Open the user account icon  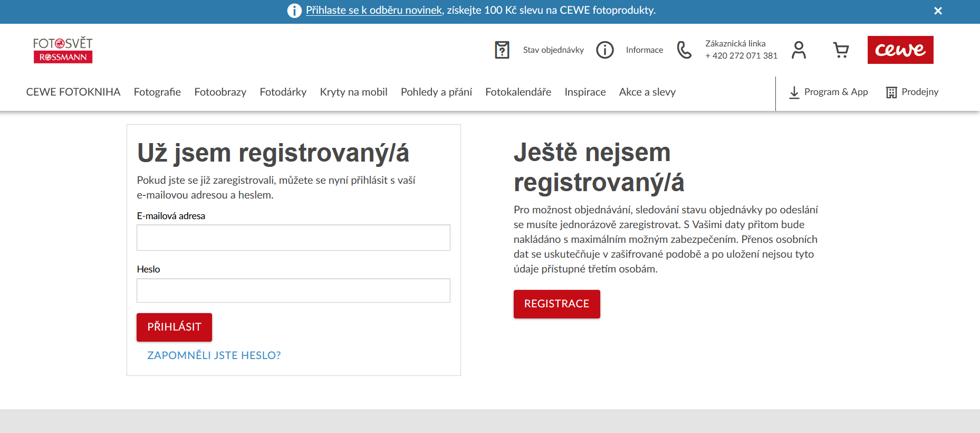click(799, 50)
